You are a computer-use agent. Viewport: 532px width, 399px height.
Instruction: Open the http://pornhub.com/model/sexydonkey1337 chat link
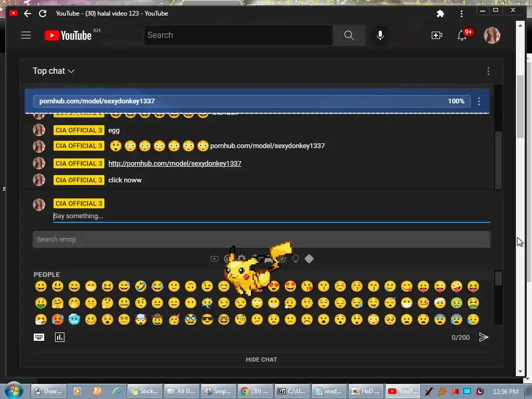click(x=175, y=163)
